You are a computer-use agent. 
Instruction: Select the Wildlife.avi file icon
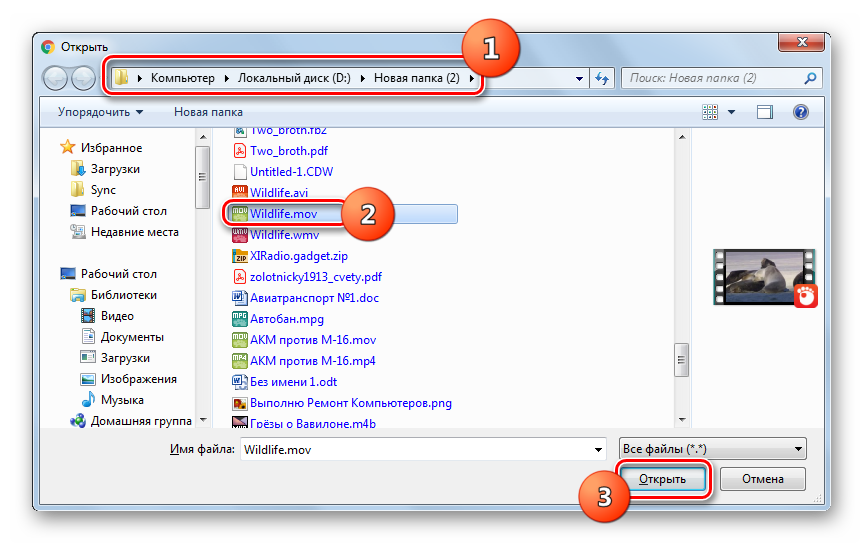click(x=239, y=192)
